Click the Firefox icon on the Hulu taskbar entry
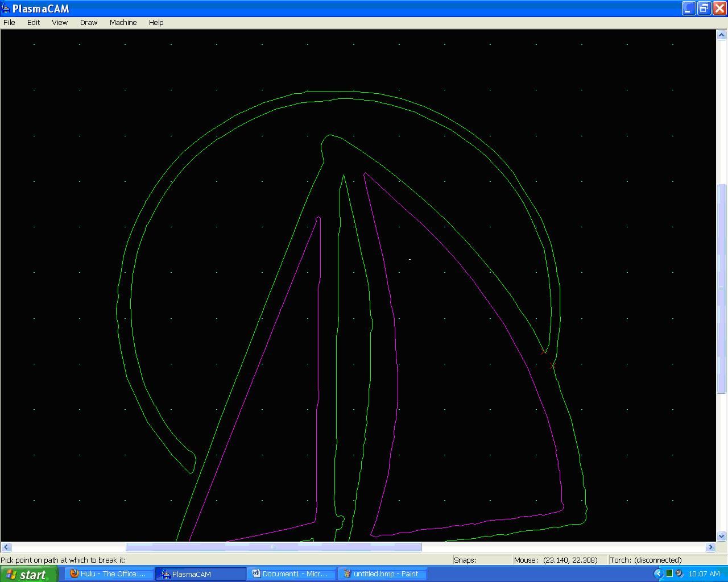This screenshot has width=728, height=582. [x=73, y=573]
